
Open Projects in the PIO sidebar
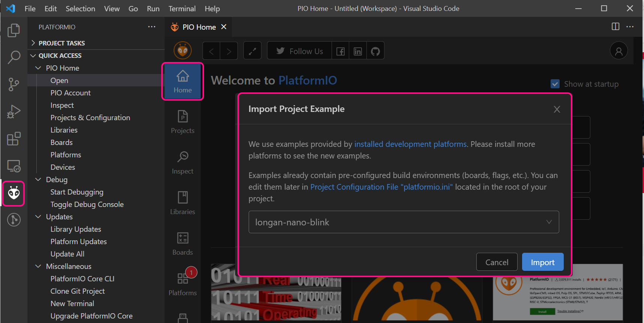tap(183, 122)
